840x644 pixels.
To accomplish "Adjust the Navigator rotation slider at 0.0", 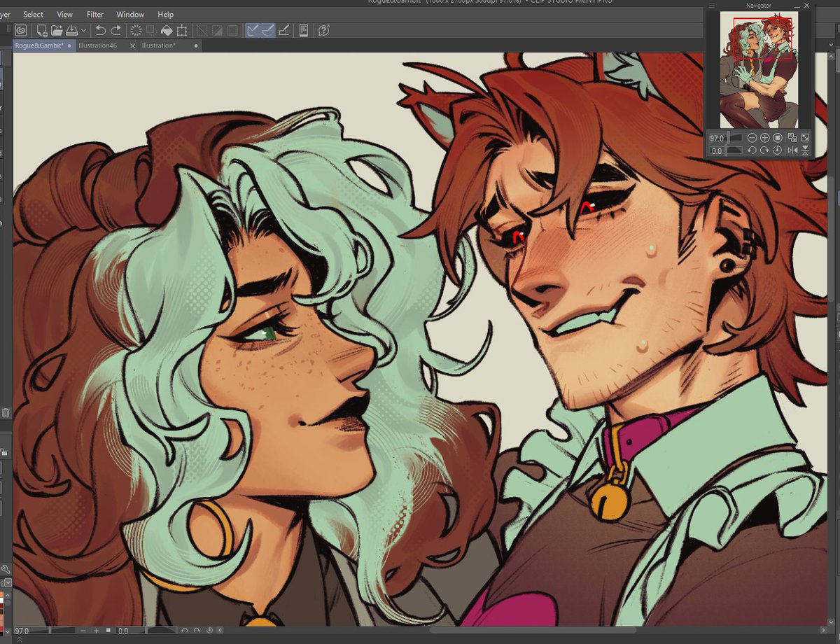I will pos(726,150).
